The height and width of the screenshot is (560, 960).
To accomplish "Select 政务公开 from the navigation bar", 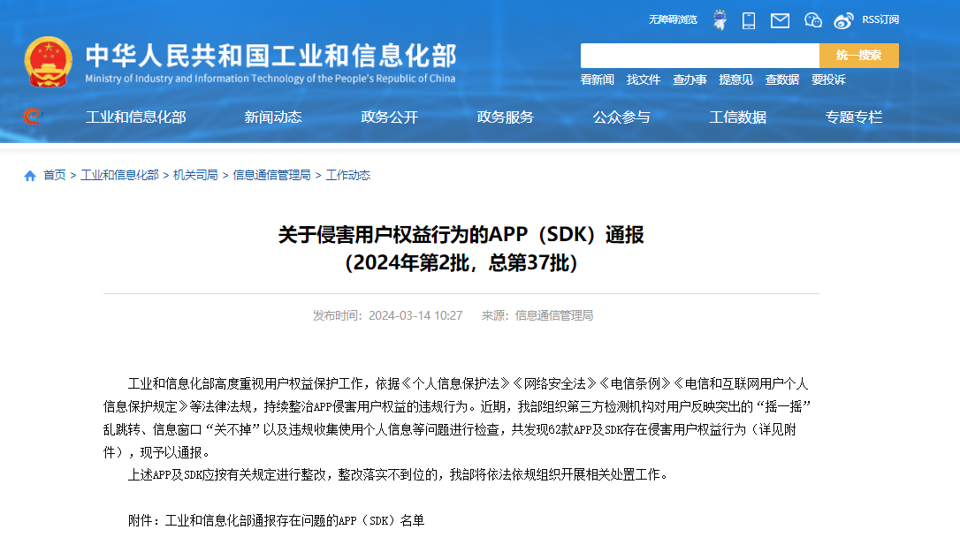I will coord(388,116).
